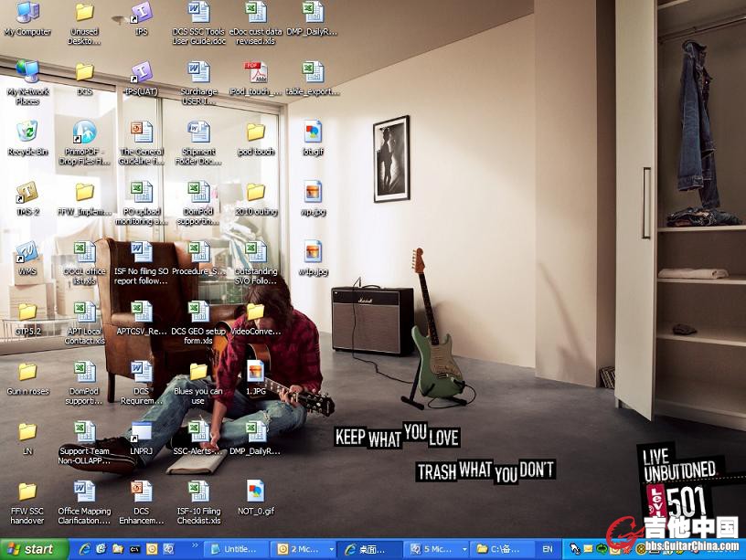The image size is (746, 560).
Task: Select the APT Local Contact.xls file
Action: coord(84,312)
